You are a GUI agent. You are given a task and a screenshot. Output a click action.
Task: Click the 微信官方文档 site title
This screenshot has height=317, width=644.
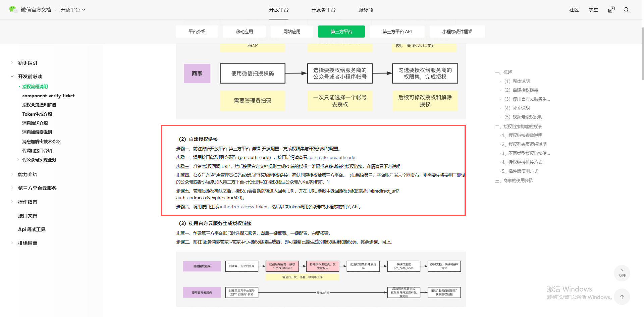(x=36, y=10)
